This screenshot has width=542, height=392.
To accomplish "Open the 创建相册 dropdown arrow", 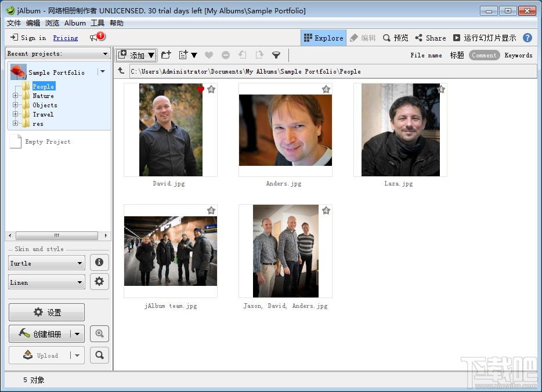I will [x=77, y=333].
